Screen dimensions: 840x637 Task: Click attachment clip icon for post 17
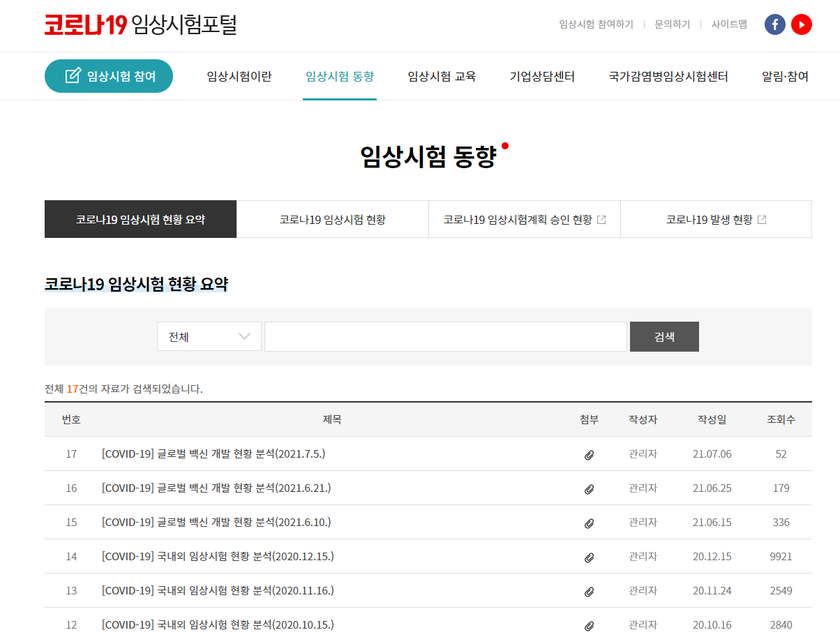click(589, 455)
